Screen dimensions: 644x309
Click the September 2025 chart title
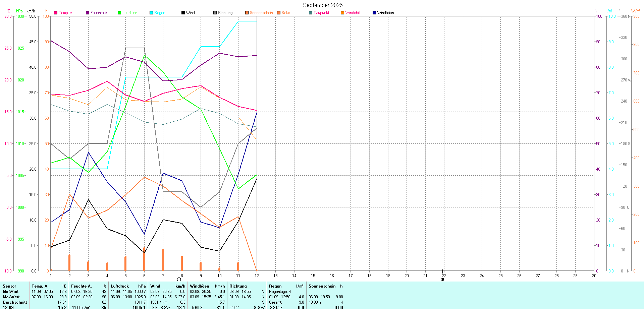tap(323, 5)
